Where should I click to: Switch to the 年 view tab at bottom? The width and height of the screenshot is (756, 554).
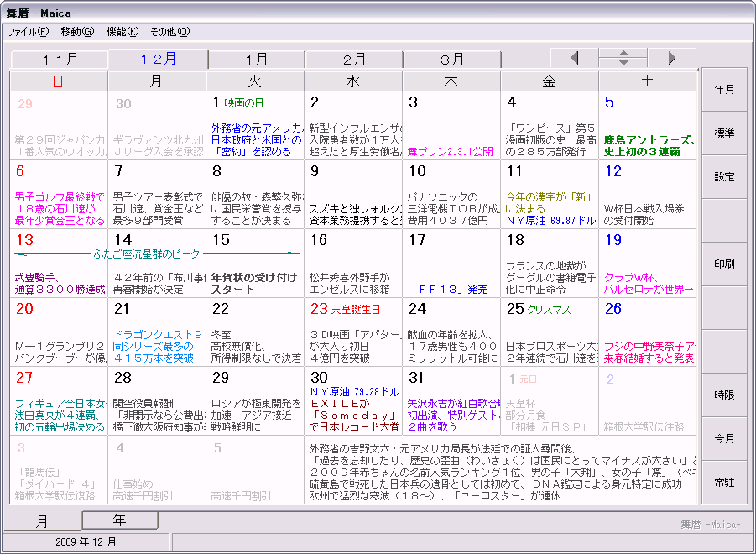[x=119, y=520]
